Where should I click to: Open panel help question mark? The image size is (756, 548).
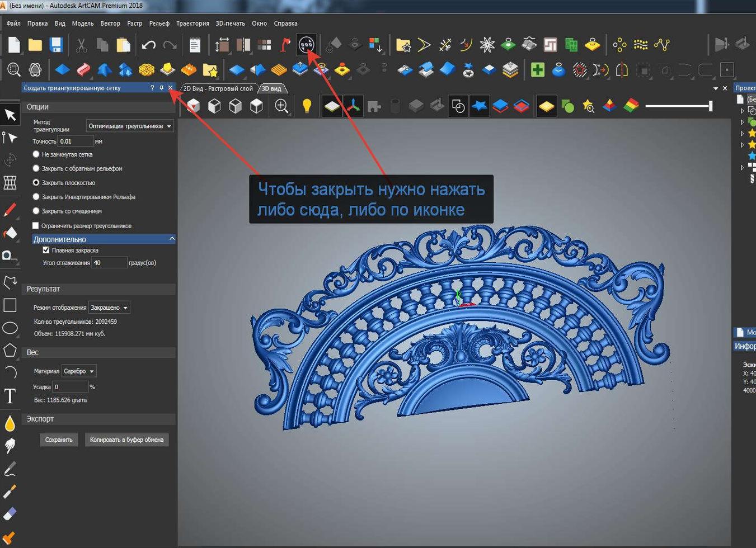coord(152,88)
